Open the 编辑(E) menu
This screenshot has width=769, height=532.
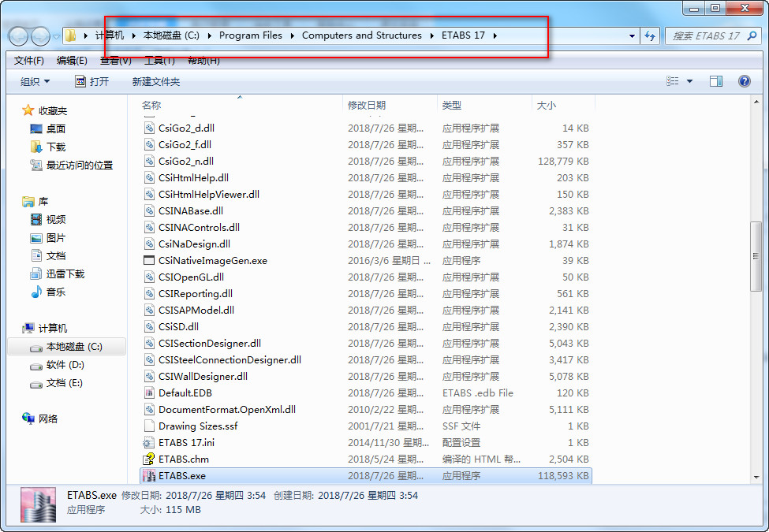pyautogui.click(x=72, y=60)
